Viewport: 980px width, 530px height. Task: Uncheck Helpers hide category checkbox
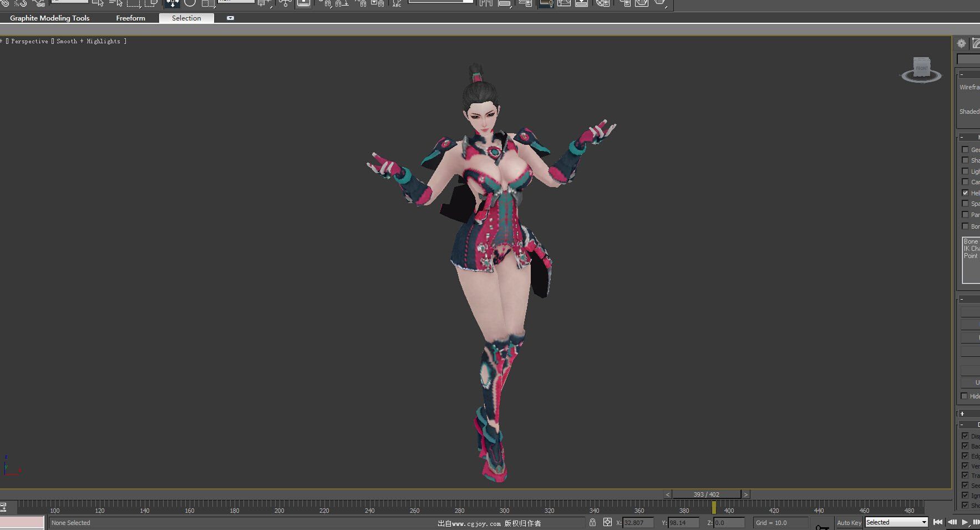[965, 193]
